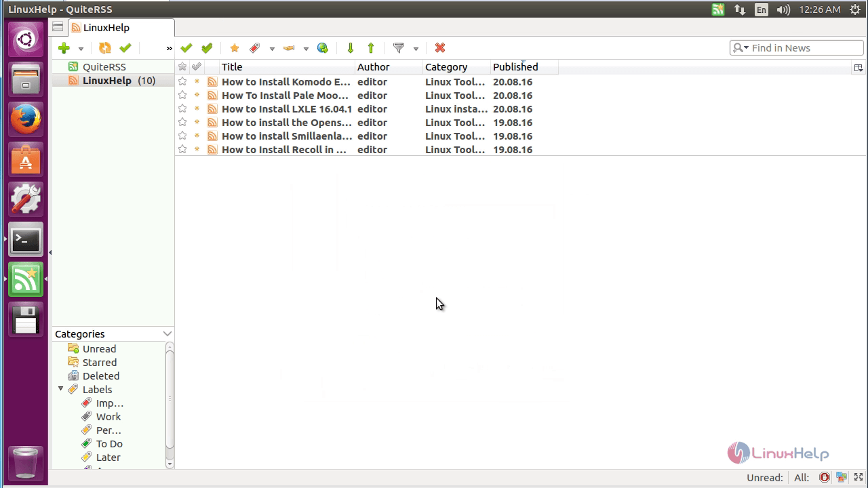This screenshot has width=868, height=488.
Task: Open article 'How to install Smillaenla...'
Action: tap(287, 136)
